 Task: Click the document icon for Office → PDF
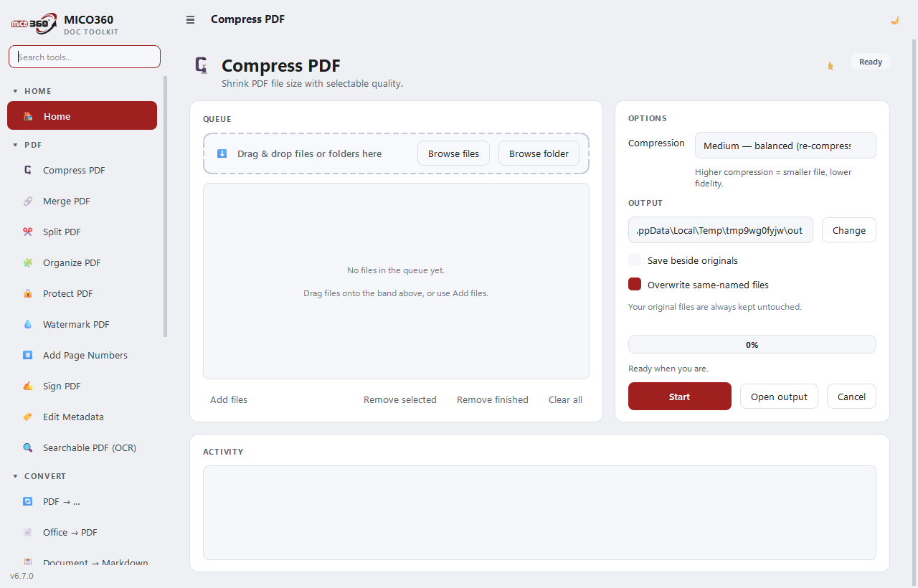click(x=28, y=533)
